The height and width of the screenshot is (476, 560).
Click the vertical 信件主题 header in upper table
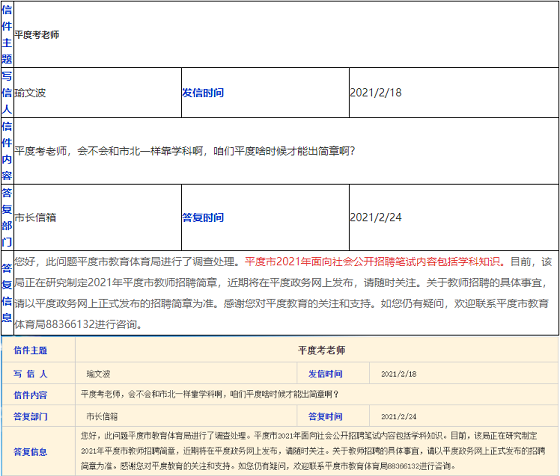7,34
